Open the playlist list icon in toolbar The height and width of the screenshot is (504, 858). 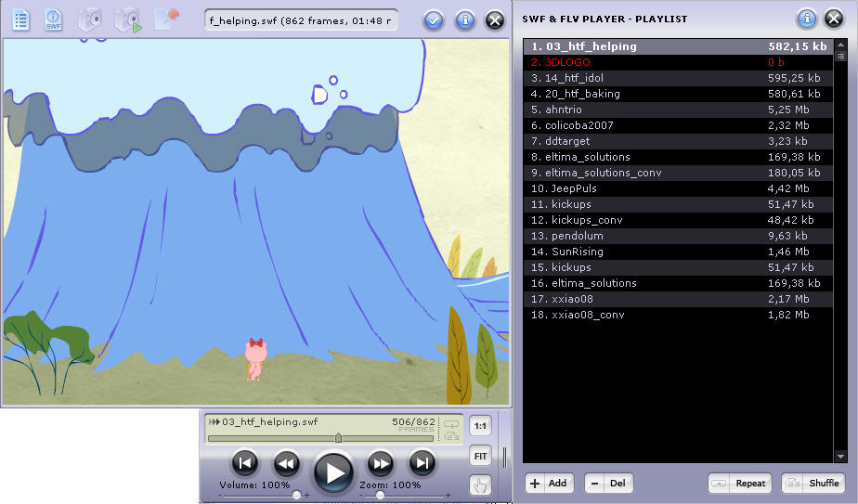[20, 20]
